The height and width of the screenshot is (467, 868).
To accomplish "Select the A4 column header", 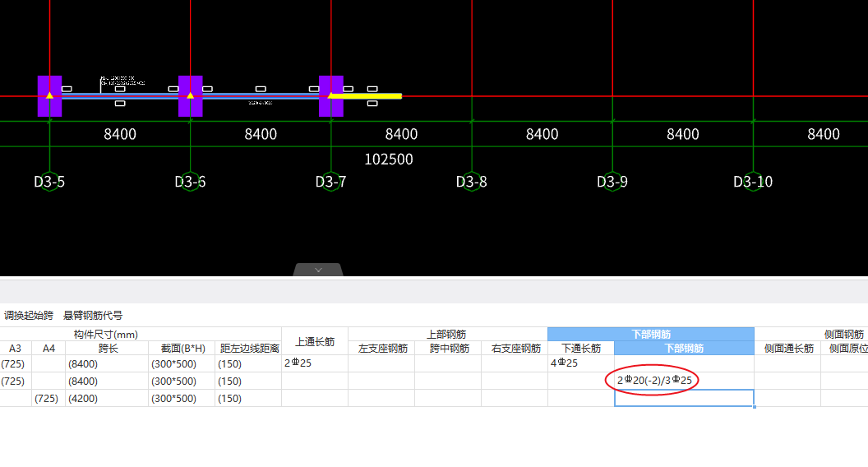I will point(48,348).
